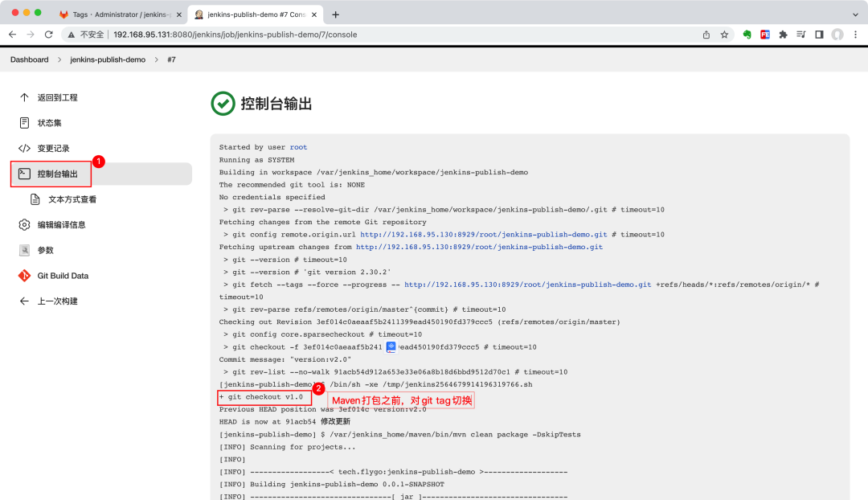Screen dimensions: 868x500
Task: Open the media controls icon
Action: pyautogui.click(x=801, y=35)
